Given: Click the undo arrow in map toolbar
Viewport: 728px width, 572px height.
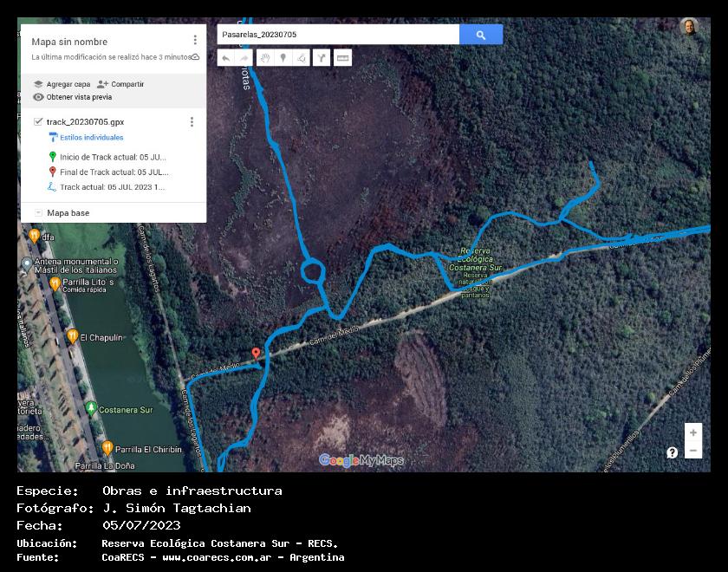Looking at the screenshot, I should pyautogui.click(x=225, y=58).
